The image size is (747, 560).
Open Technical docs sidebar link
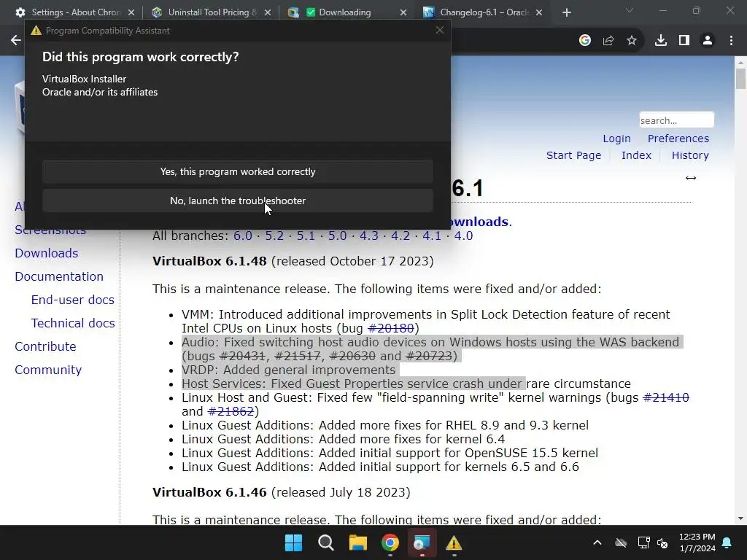[73, 323]
